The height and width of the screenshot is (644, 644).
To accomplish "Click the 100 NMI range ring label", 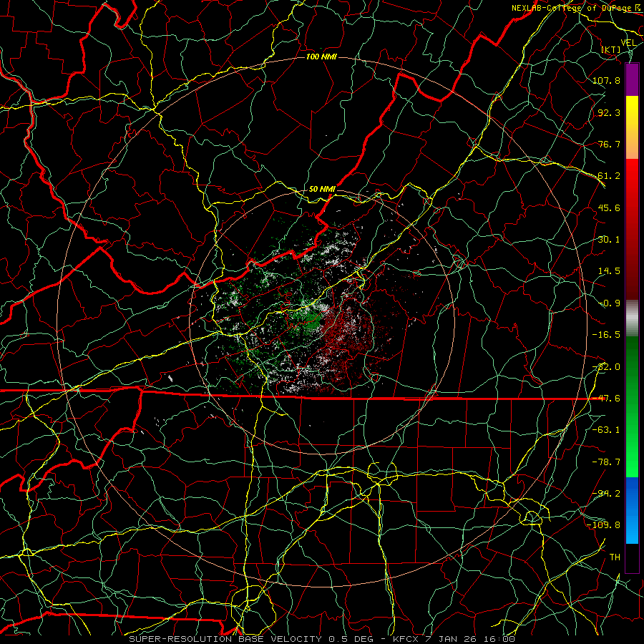I will 321,57.
